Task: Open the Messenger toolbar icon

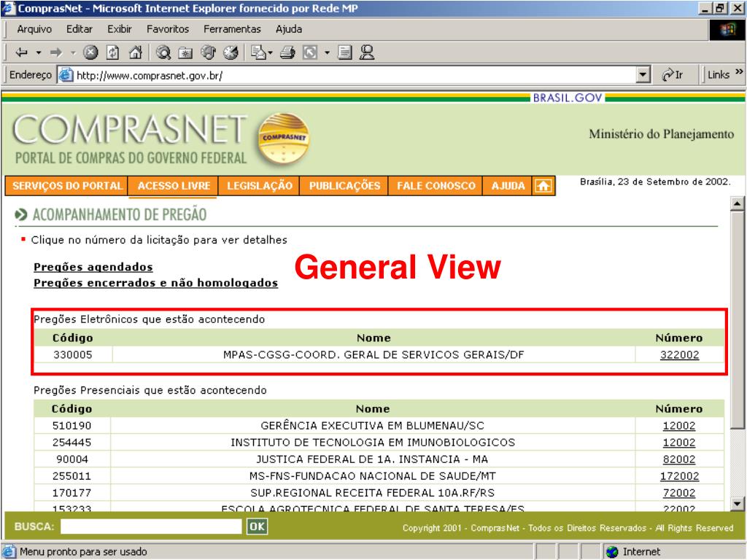Action: 367,52
